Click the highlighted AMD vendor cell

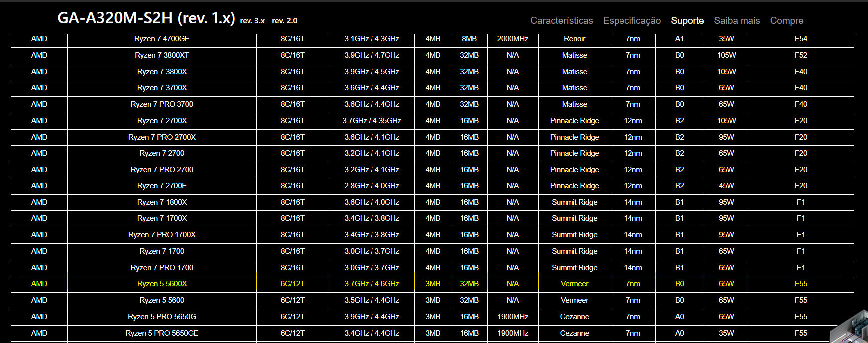point(39,284)
